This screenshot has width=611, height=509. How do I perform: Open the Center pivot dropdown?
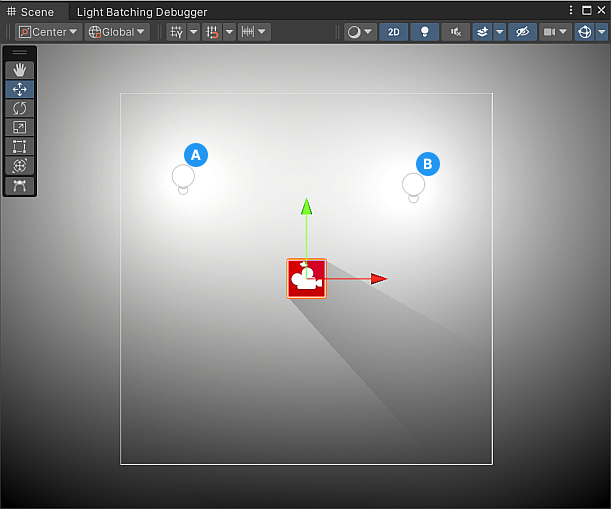tap(47, 32)
